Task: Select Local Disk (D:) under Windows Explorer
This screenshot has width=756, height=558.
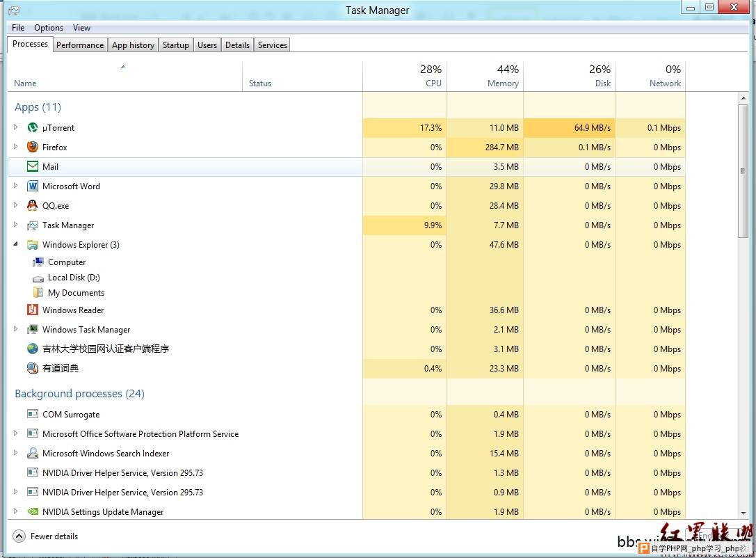Action: coord(74,278)
